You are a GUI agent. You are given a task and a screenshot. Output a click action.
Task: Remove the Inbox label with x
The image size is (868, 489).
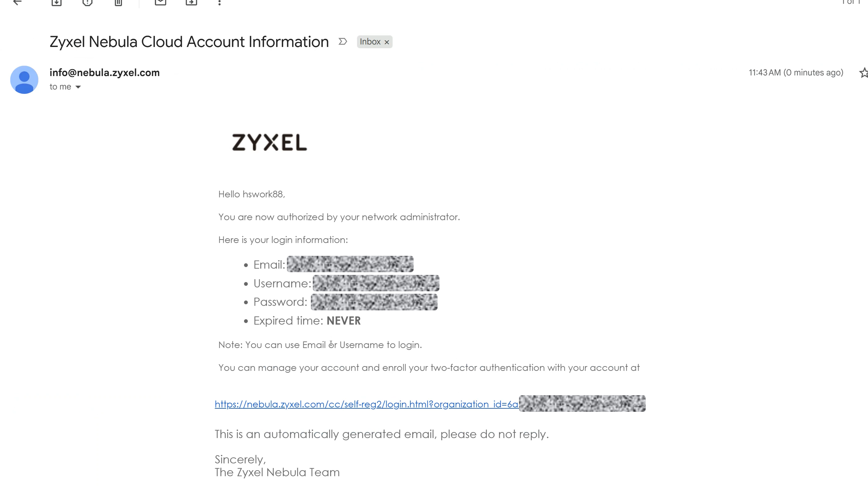coord(387,42)
